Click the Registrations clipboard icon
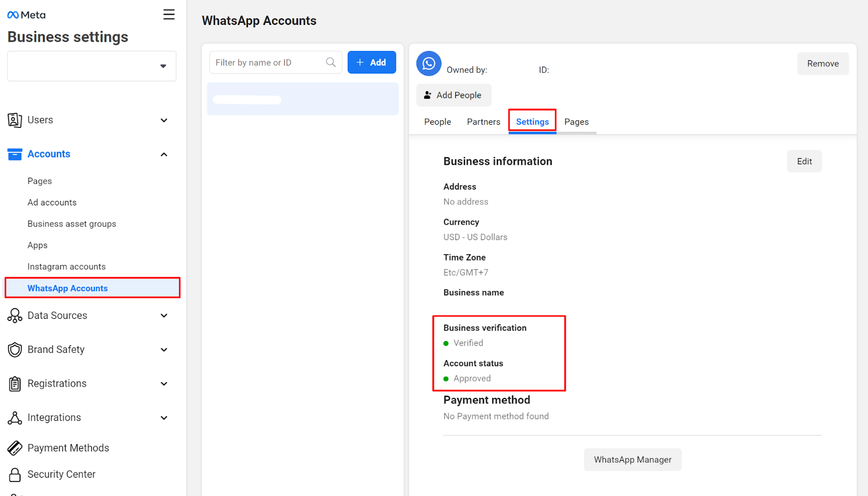Screen dimensions: 868x496 coord(15,384)
